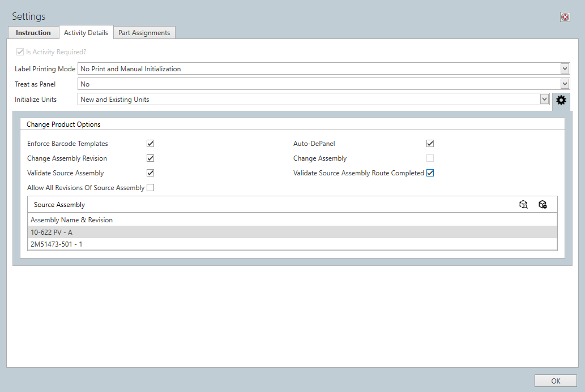Close the Settings dialog with red icon
Screen dimensions: 585x392
(x=565, y=16)
